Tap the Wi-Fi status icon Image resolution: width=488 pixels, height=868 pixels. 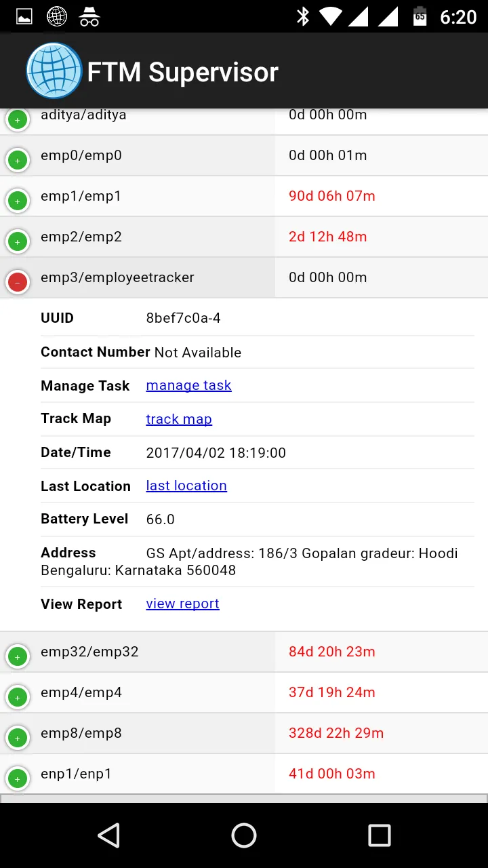coord(331,17)
